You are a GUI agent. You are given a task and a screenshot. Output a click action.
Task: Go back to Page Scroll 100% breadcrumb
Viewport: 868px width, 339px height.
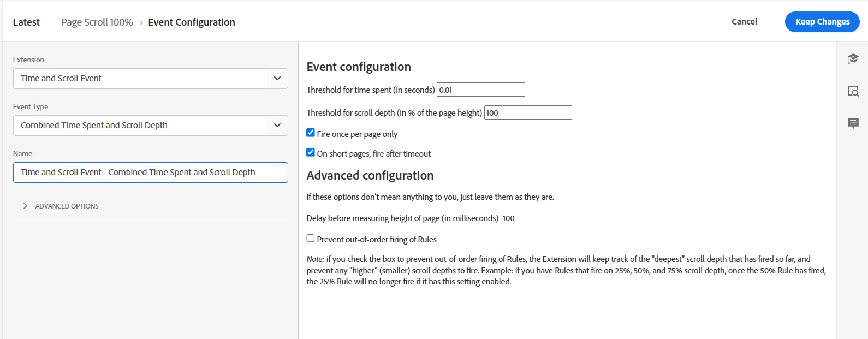pyautogui.click(x=97, y=22)
